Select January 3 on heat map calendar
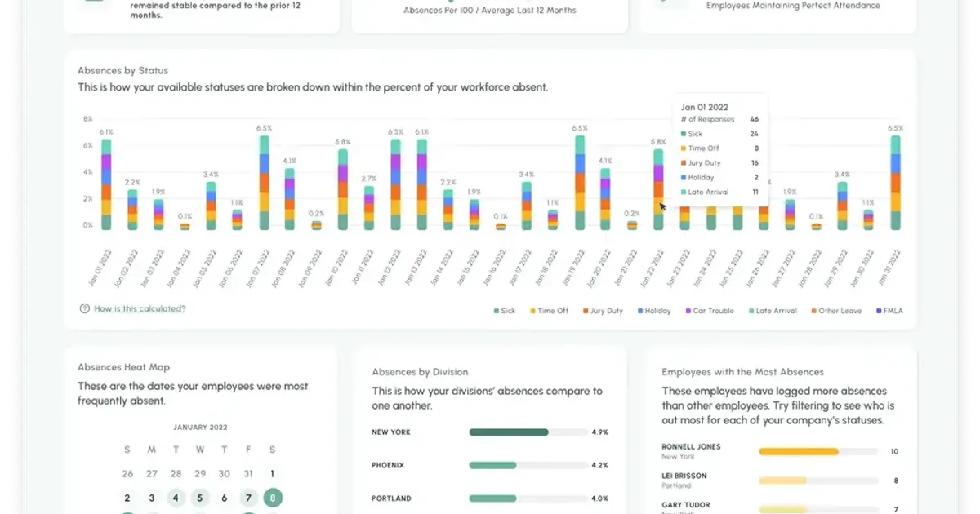 [x=152, y=498]
